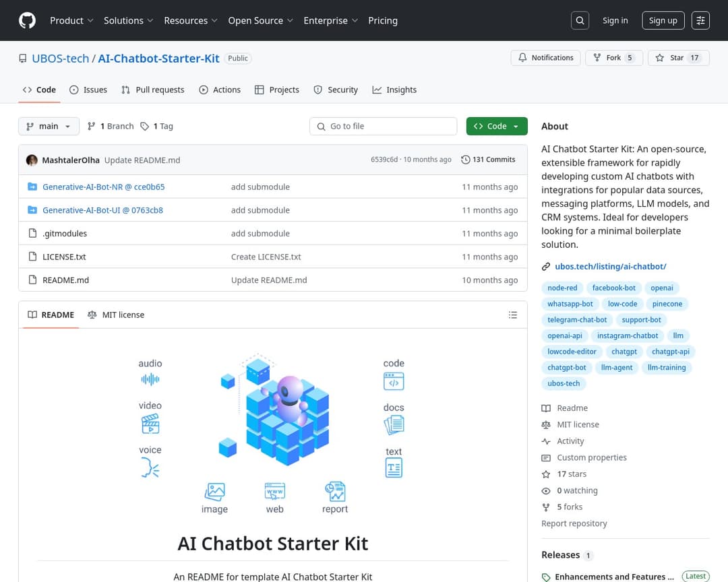The width and height of the screenshot is (728, 582).
Task: Select the Code repository tab
Action: coord(40,90)
